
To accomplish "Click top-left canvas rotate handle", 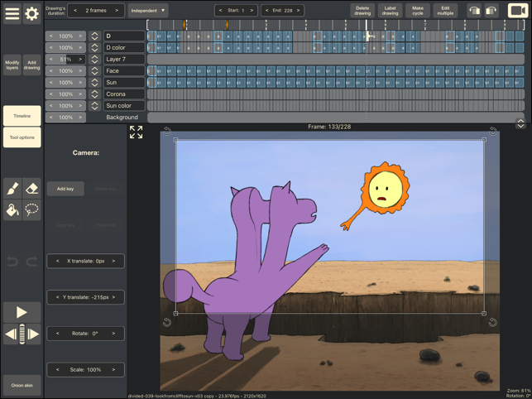I will click(167, 131).
